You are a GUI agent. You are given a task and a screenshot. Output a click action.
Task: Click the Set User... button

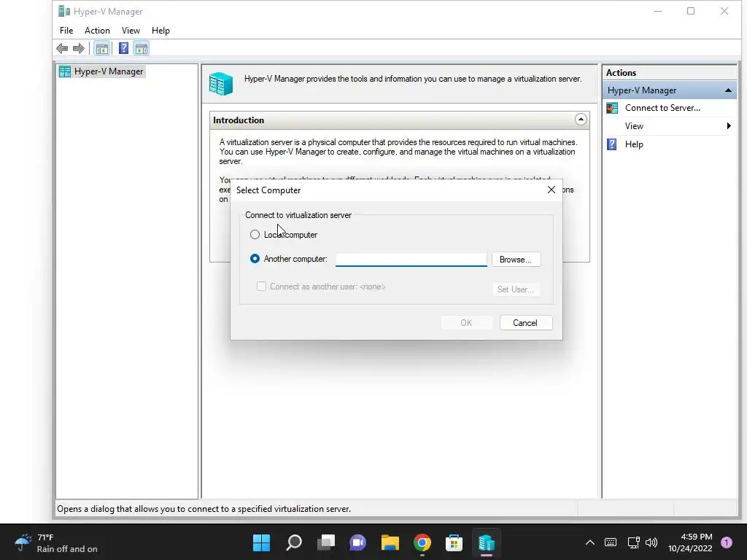coord(516,289)
